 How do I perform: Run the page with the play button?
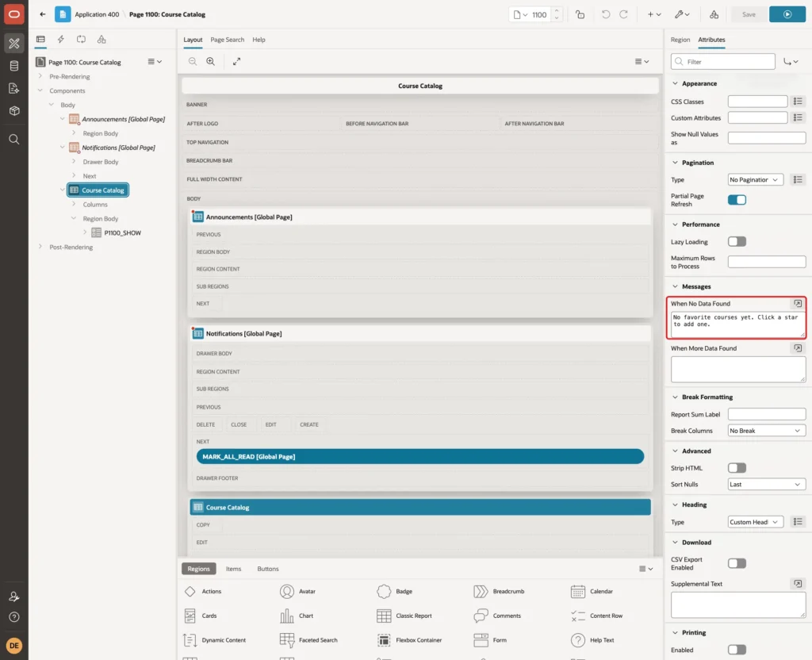(x=787, y=14)
